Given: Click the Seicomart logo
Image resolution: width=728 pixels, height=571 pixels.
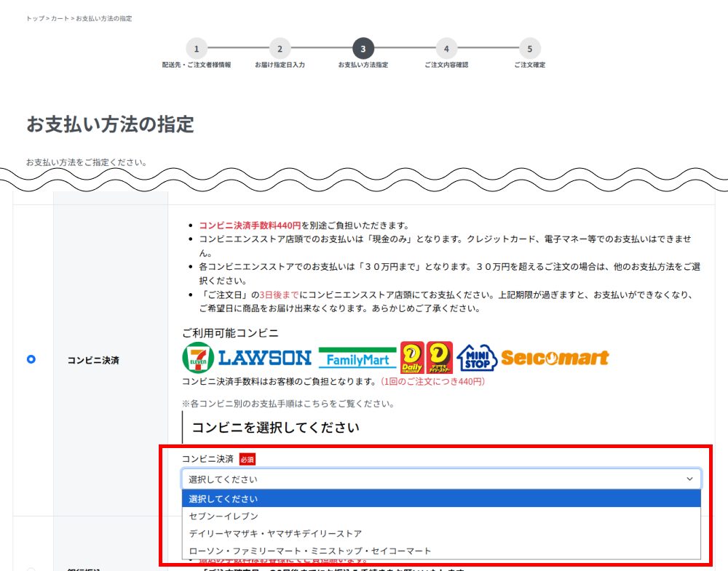Looking at the screenshot, I should [555, 358].
